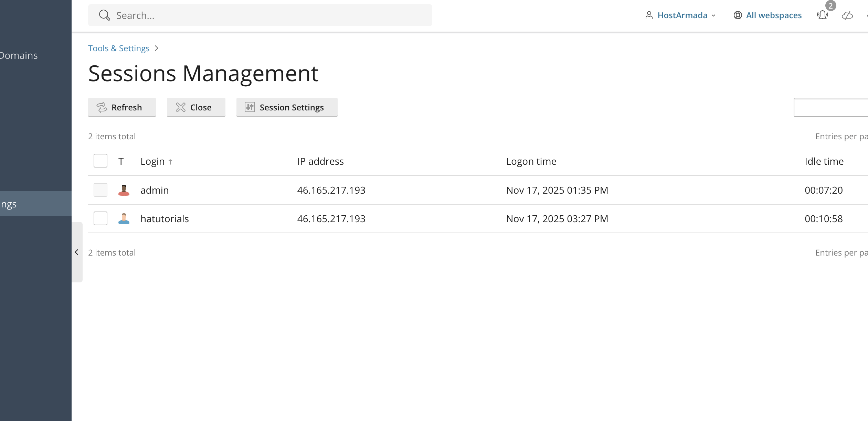
Task: Click the Sessions Management heading
Action: click(x=203, y=73)
